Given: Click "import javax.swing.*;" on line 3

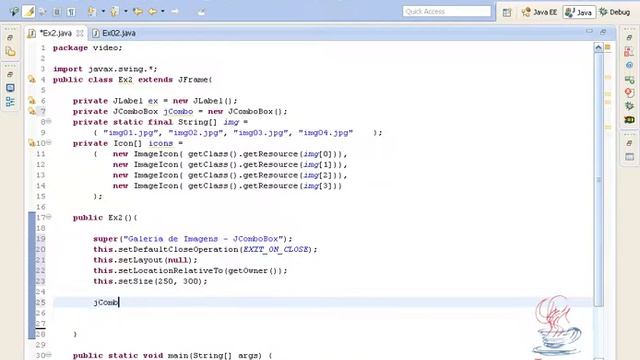Looking at the screenshot, I should [x=105, y=69].
